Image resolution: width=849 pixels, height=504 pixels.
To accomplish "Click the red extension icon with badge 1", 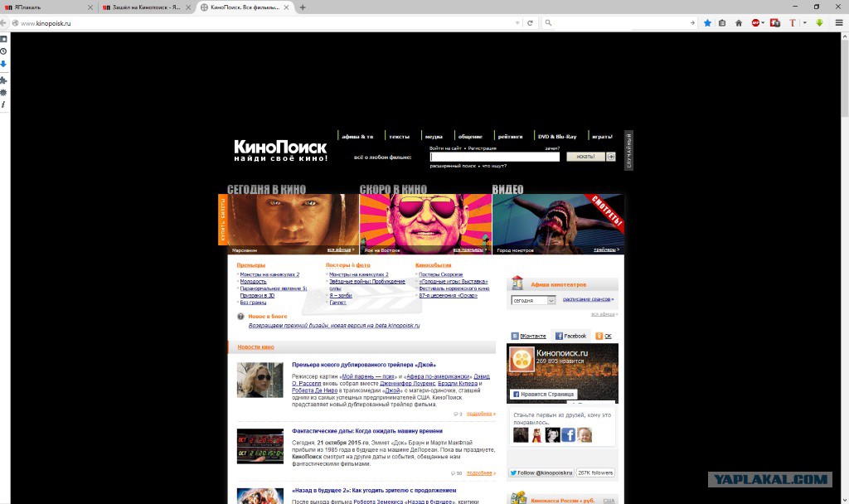I will 775,22.
